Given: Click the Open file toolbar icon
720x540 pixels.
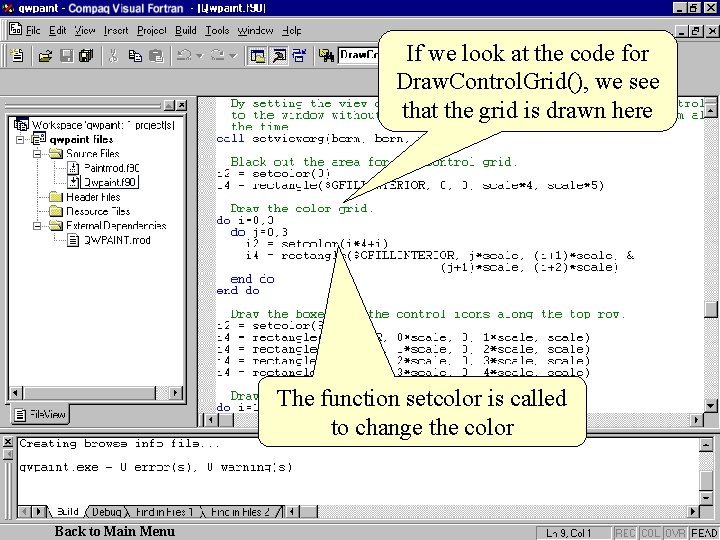Looking at the screenshot, I should coord(45,56).
